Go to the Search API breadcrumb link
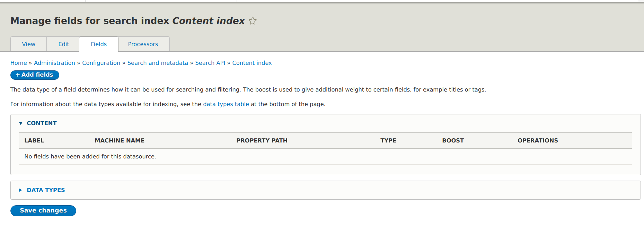644x234 pixels. pos(210,63)
